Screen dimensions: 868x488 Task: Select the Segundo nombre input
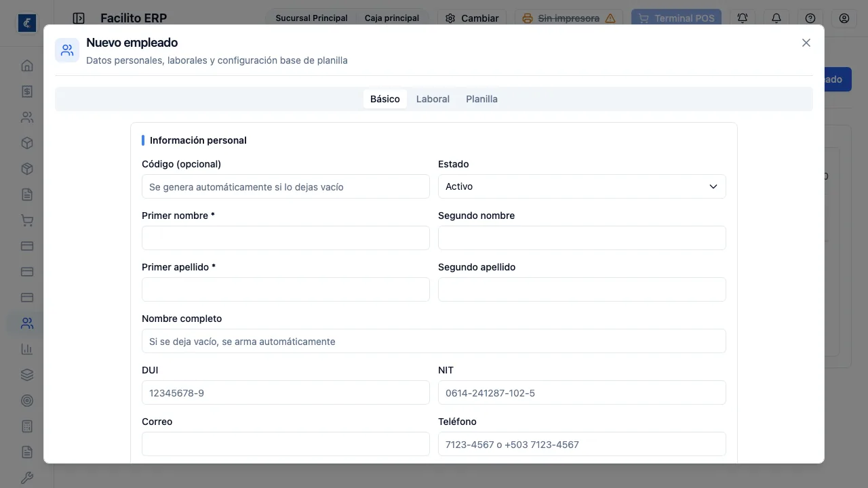(582, 238)
